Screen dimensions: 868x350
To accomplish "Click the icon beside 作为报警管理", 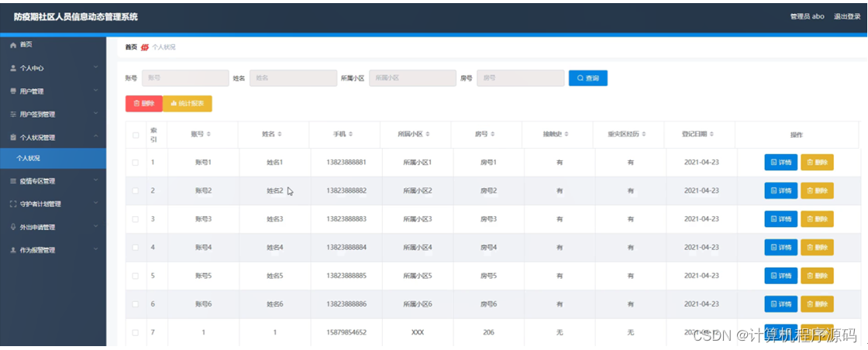I will (x=13, y=250).
